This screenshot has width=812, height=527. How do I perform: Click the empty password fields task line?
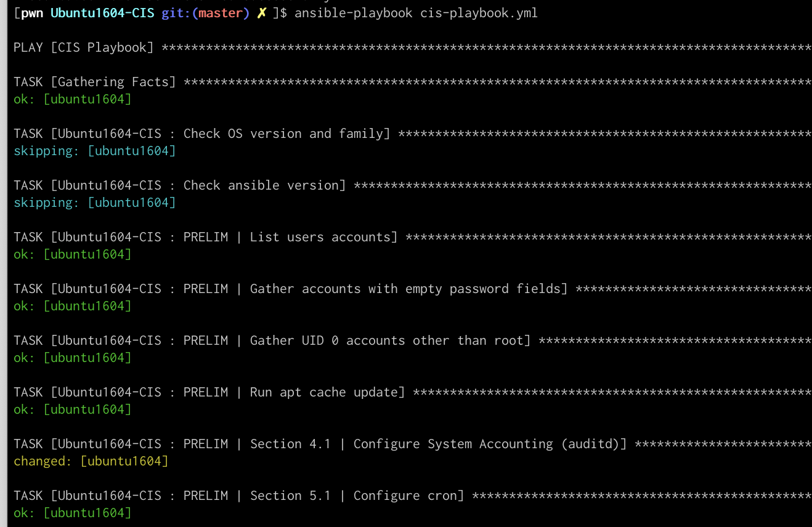[412, 289]
